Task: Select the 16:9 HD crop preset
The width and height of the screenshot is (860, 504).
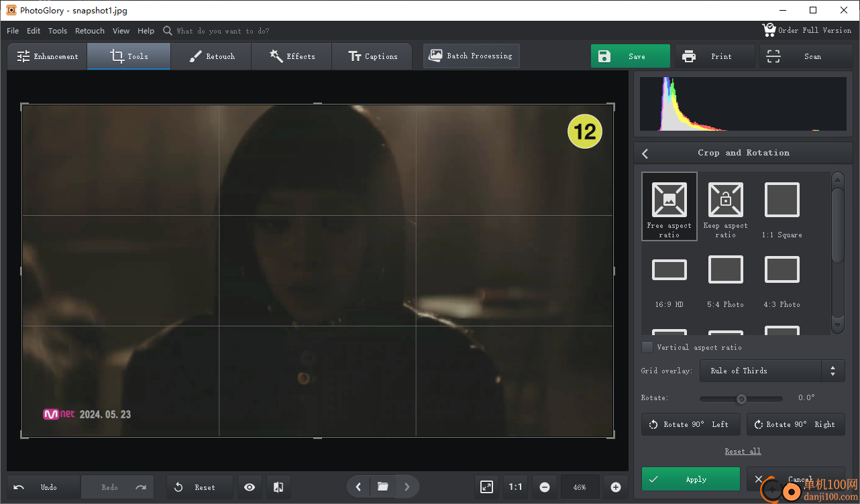Action: click(669, 281)
